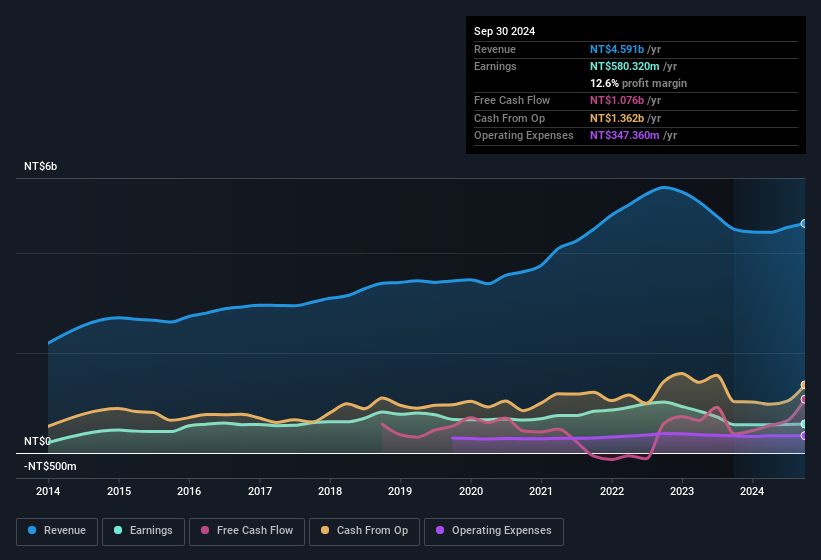Click the Revenue endpoint marker on the chart
The height and width of the screenshot is (560, 821).
point(804,223)
